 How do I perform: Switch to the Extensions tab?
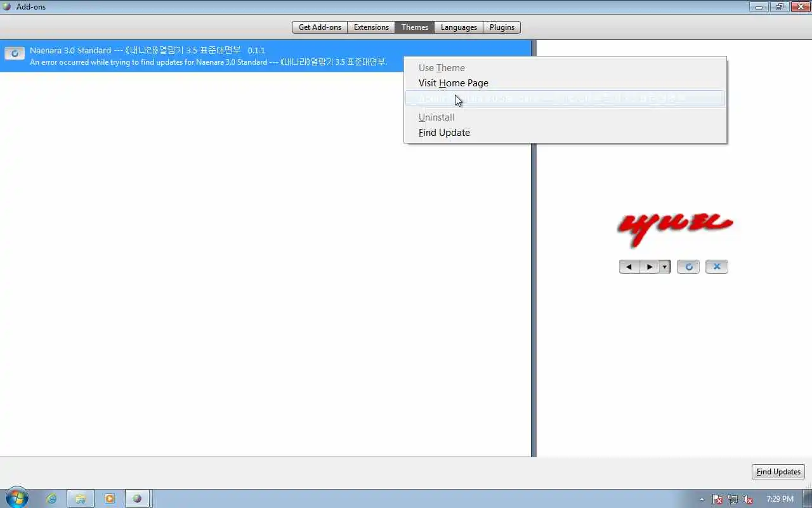click(371, 27)
